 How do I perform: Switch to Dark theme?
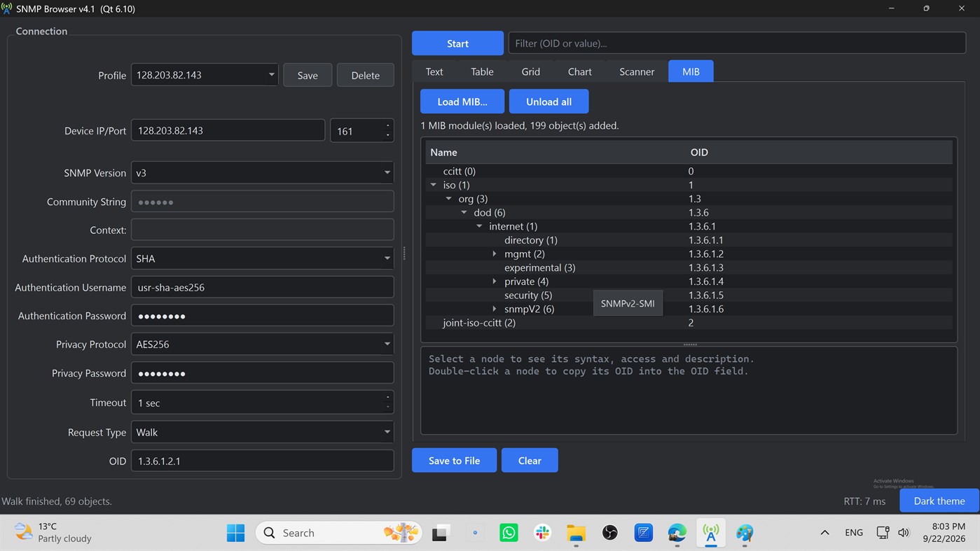pyautogui.click(x=939, y=501)
